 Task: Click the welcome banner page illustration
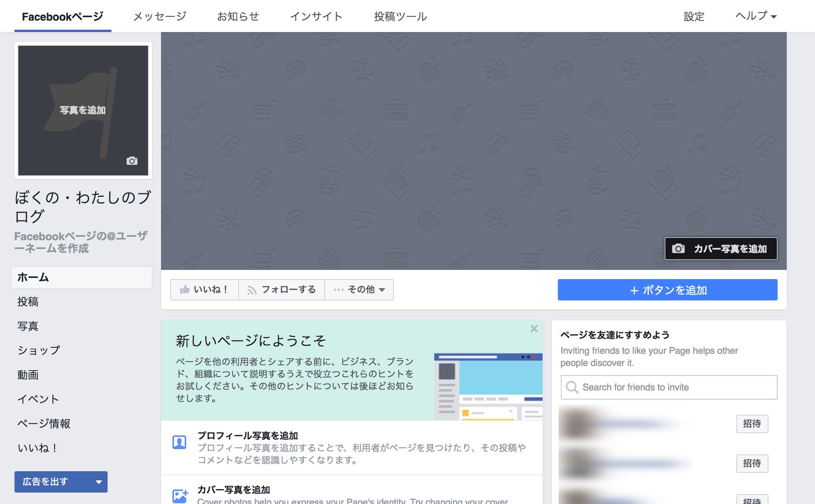point(488,387)
